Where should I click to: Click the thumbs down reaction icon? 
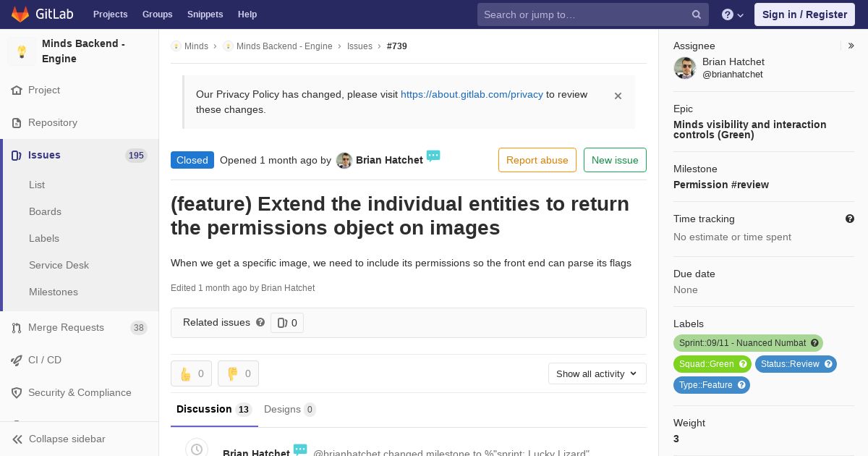[233, 373]
